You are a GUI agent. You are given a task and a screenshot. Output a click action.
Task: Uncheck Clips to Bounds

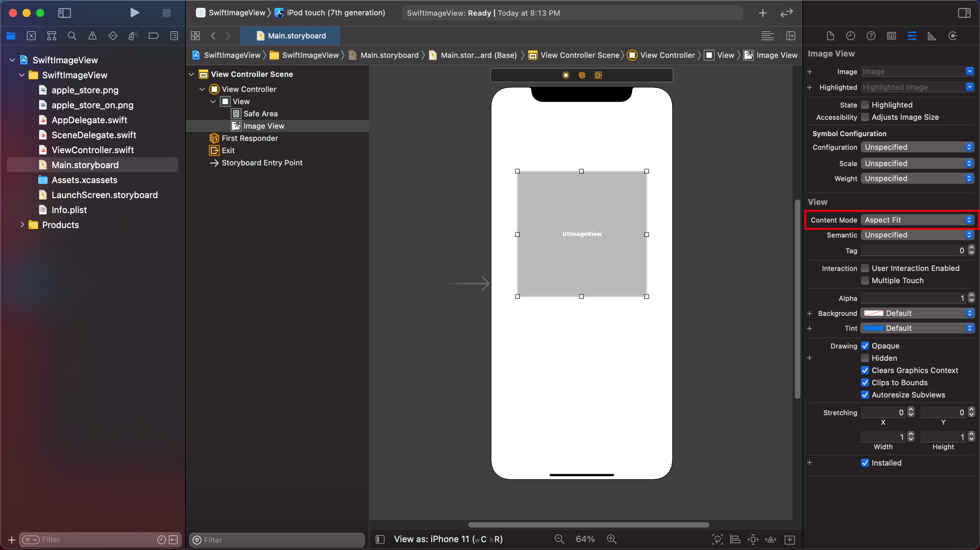865,383
